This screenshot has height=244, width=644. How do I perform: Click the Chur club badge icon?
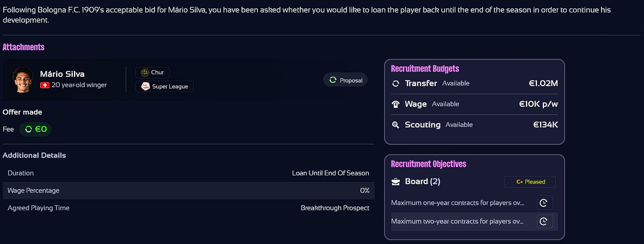pyautogui.click(x=145, y=72)
